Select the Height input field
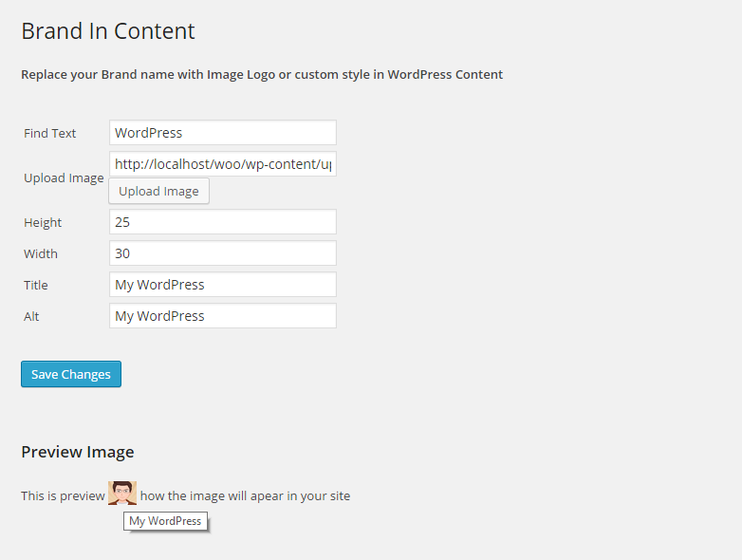Viewport: 742px width, 560px height. 223,221
